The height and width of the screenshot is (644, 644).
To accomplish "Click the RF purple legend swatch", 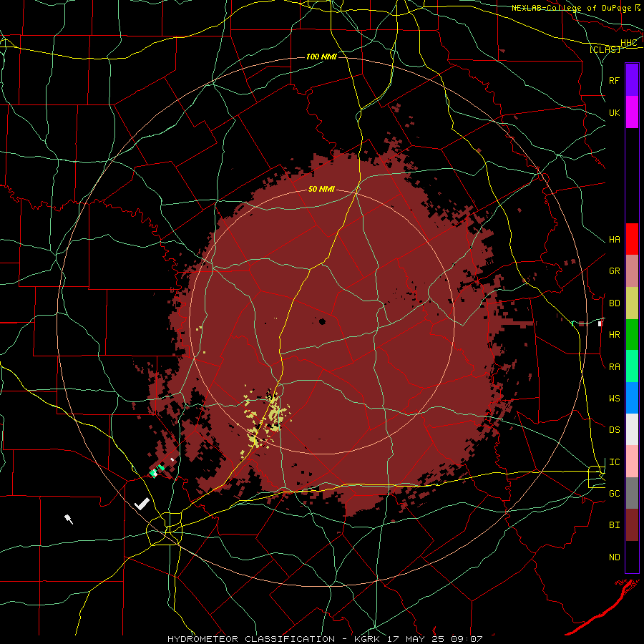I will (632, 80).
